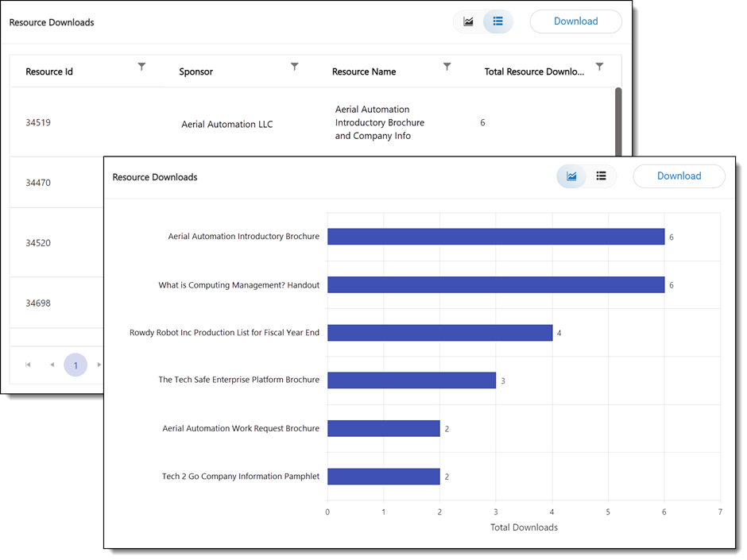
Task: Click Download button in the front chart panel
Action: pos(679,176)
